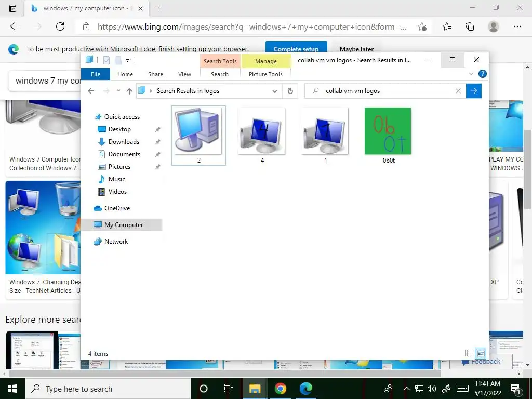Image resolution: width=532 pixels, height=399 pixels.
Task: Switch to Details view in status bar
Action: [x=469, y=353]
